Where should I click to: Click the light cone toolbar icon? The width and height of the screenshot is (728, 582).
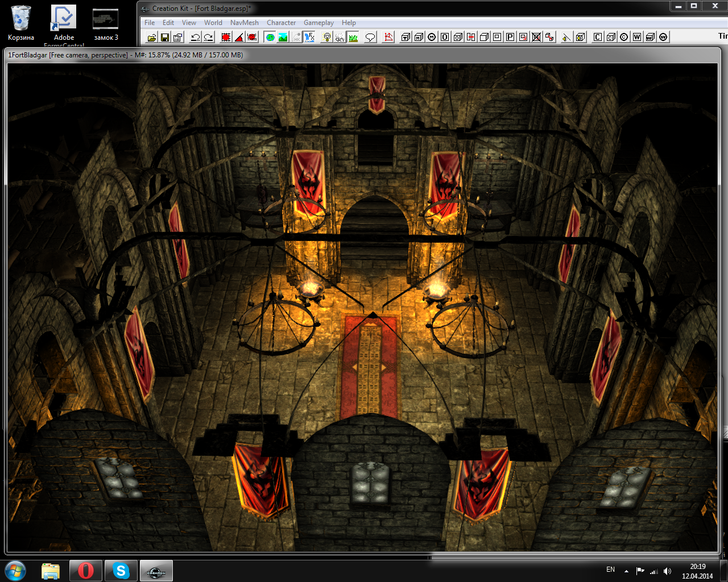click(x=566, y=37)
